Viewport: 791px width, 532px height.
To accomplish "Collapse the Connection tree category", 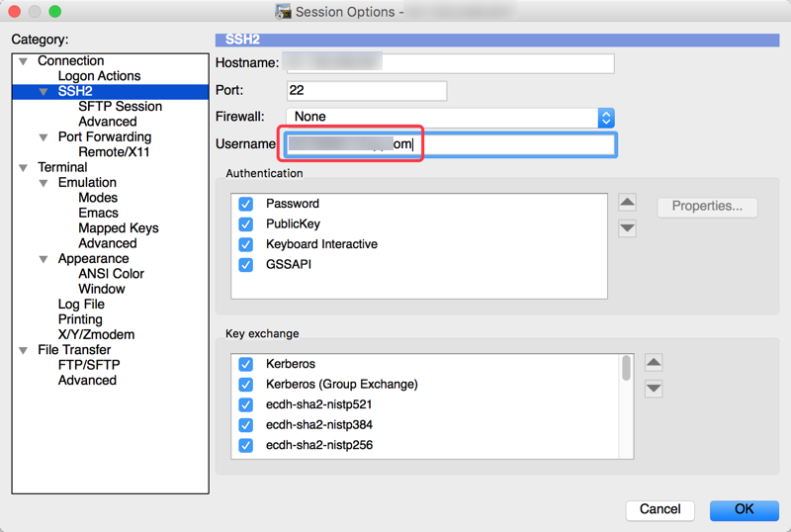I will point(24,61).
